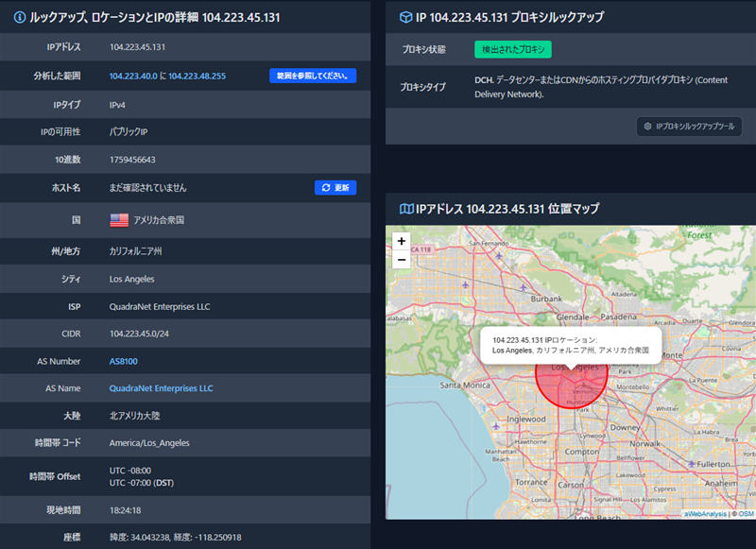756x549 pixels.
Task: Open the aWebAnalysis attribution link
Action: point(705,514)
